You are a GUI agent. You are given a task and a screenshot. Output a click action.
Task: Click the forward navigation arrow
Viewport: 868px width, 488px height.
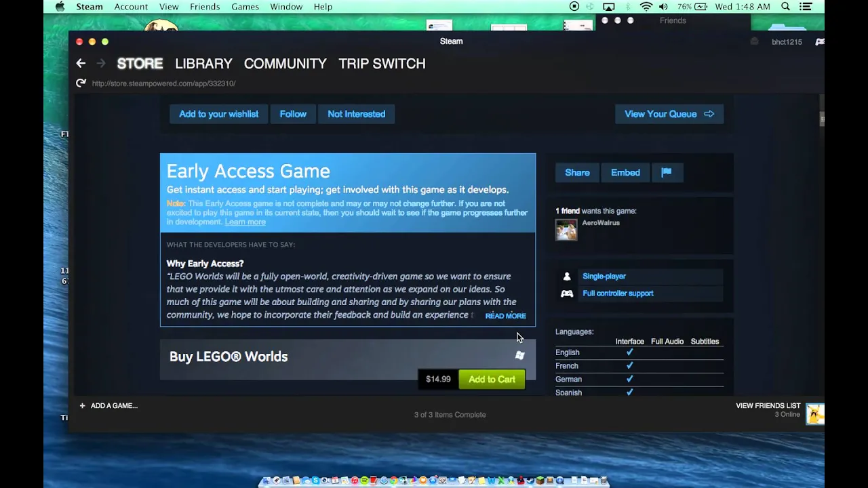pyautogui.click(x=101, y=64)
